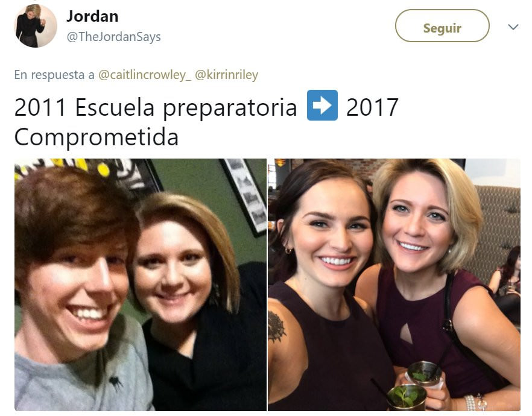Click the 'En respuesta a' label

point(54,75)
